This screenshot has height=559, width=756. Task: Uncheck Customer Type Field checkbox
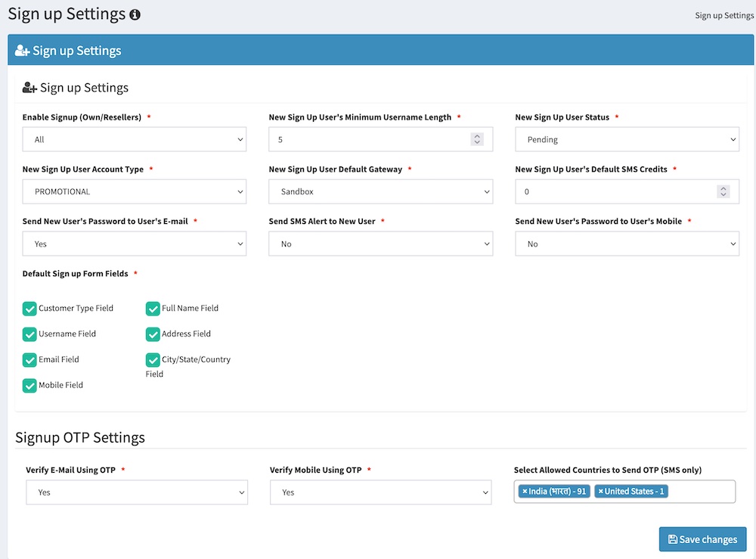(x=29, y=309)
